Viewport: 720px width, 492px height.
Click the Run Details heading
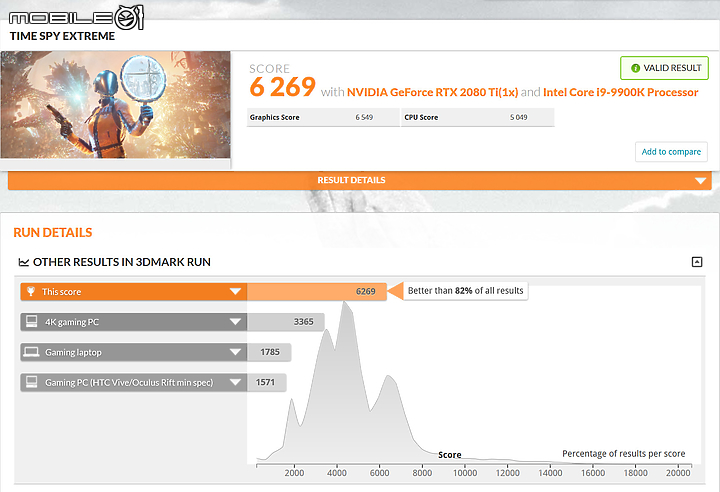pyautogui.click(x=53, y=232)
